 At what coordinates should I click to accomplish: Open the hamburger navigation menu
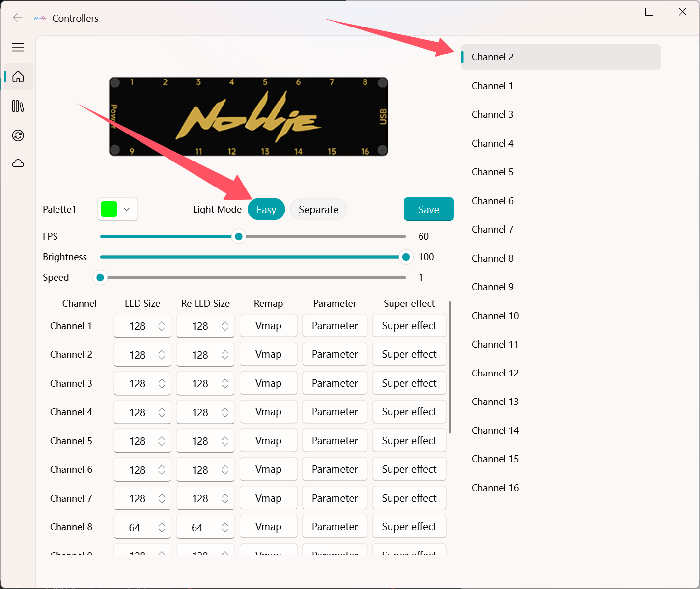(18, 47)
